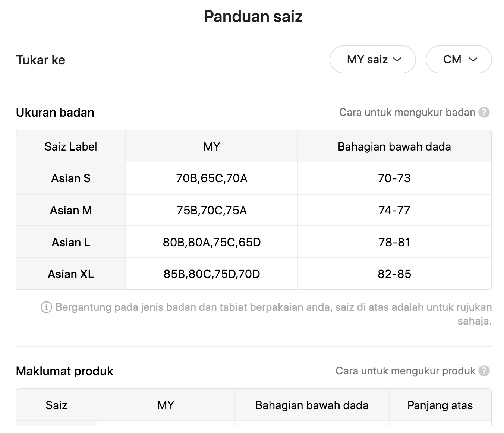Select the Asian L row label
Screen dimensions: 504x433
71,242
